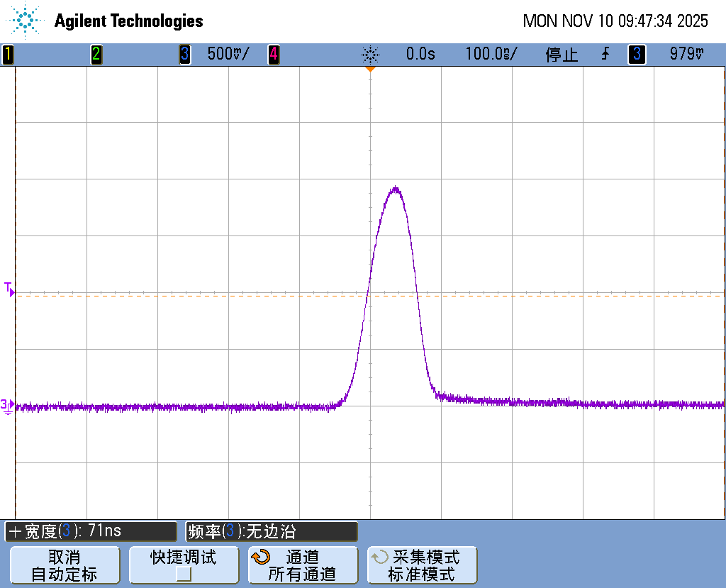This screenshot has width=726, height=588.
Task: Click the trigger source 3 badge near 979mV
Action: click(637, 55)
